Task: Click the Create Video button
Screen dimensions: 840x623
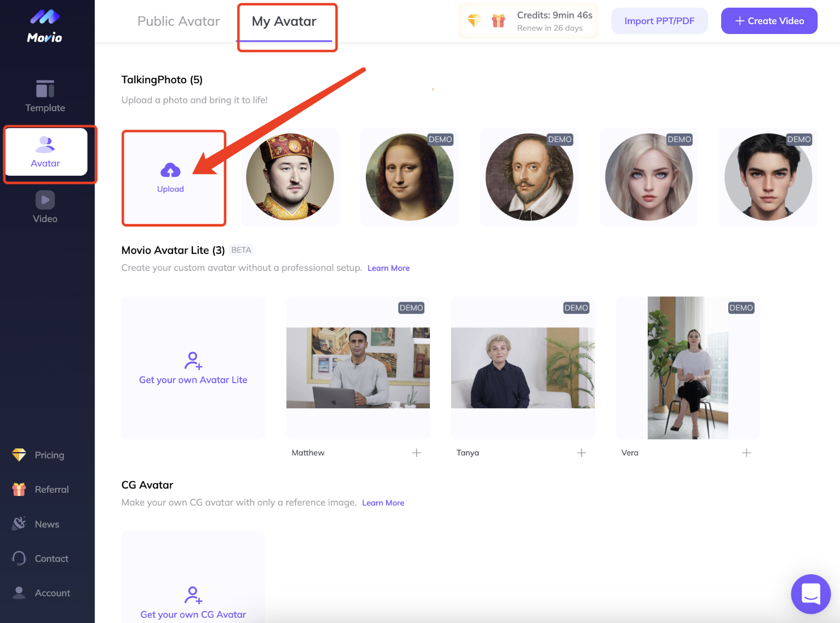Action: pos(769,21)
